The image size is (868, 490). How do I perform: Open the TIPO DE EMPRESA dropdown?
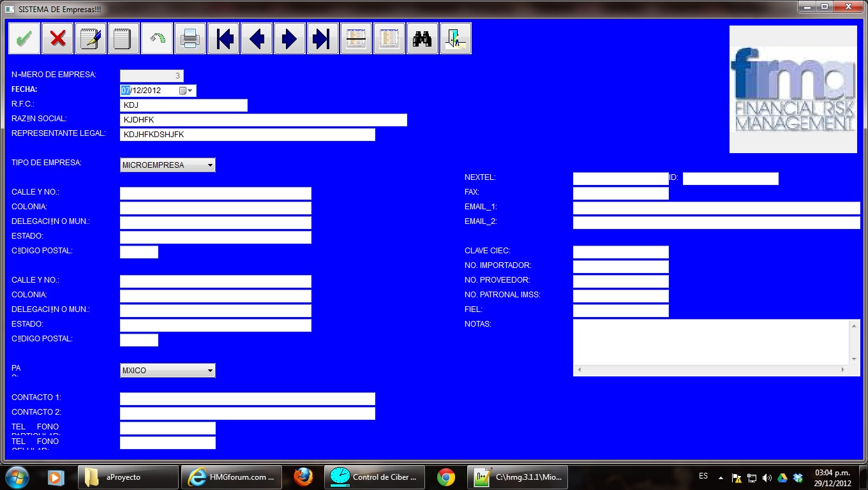(x=209, y=165)
